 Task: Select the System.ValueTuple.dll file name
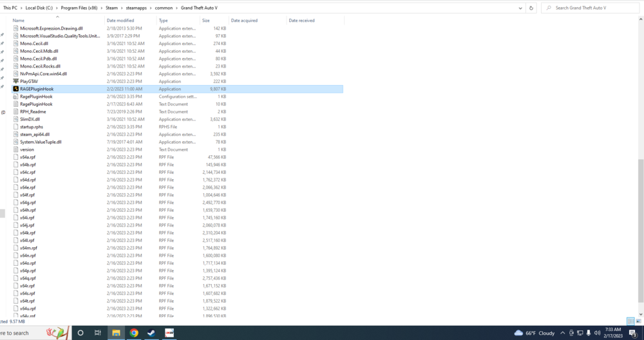41,142
